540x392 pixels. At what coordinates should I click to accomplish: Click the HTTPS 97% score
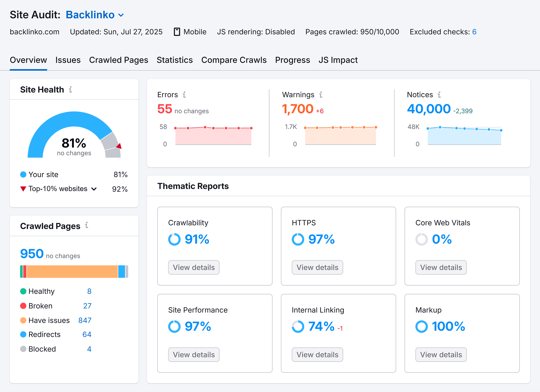(x=321, y=239)
